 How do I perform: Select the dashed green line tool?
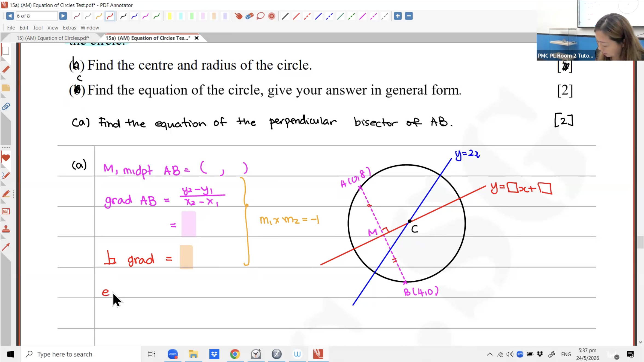click(x=351, y=16)
